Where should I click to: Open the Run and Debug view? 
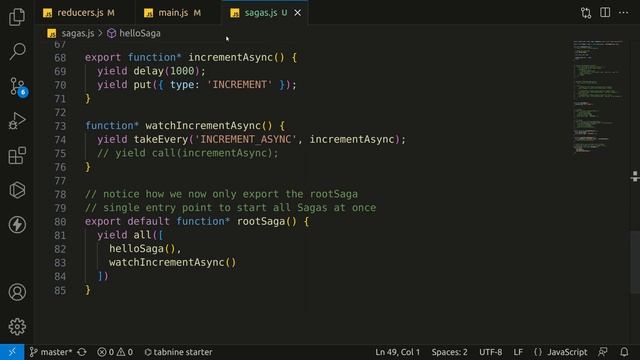[x=17, y=121]
